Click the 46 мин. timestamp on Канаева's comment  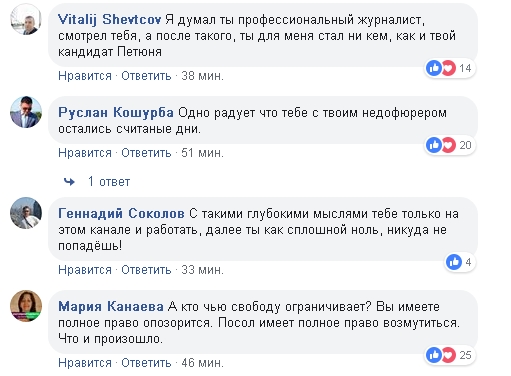(202, 363)
